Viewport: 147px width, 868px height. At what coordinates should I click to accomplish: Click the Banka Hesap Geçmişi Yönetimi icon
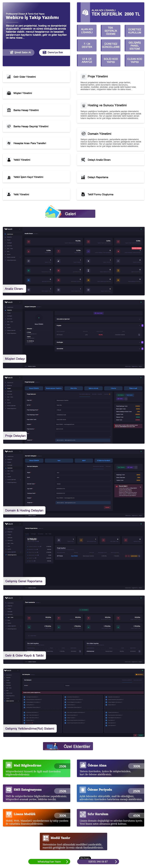coord(9,126)
